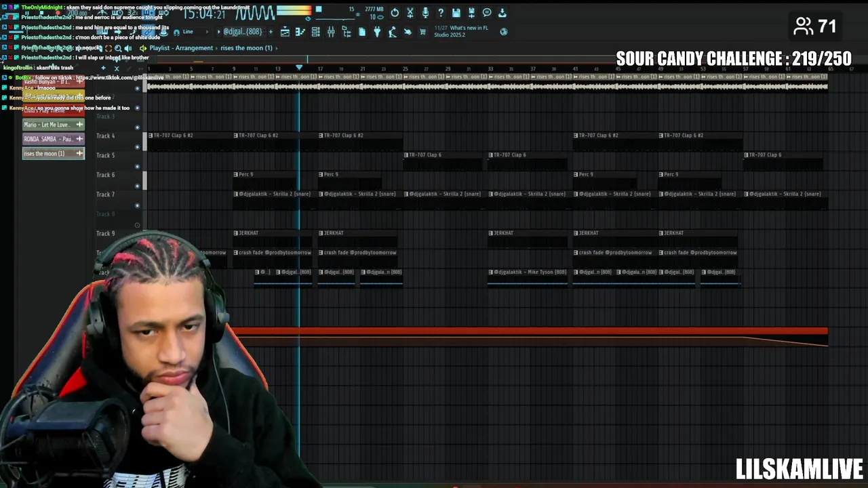The width and height of the screenshot is (868, 488).
Task: Select Mario – Let Me Love pattern
Action: click(x=54, y=125)
